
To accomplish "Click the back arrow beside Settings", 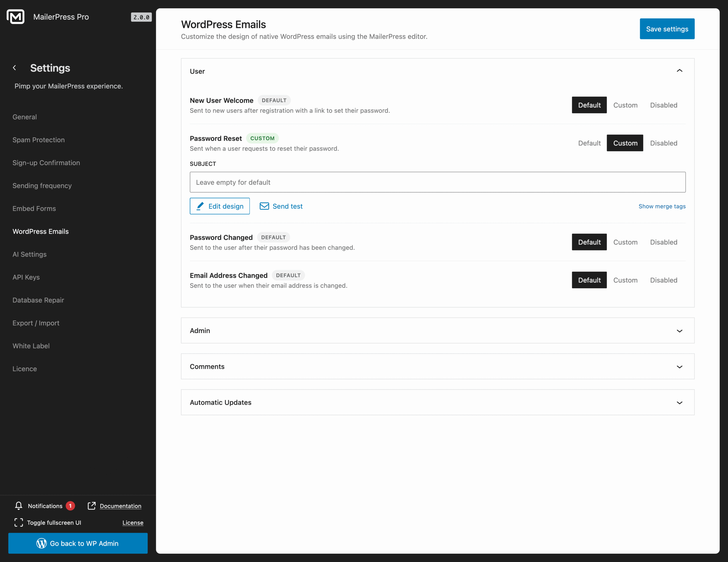I will 14,68.
